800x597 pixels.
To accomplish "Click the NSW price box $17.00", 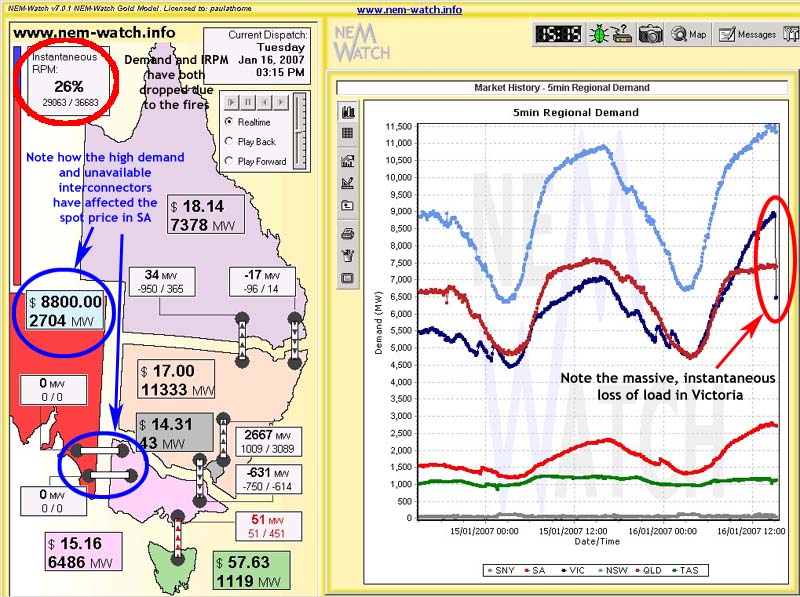I will tap(177, 379).
